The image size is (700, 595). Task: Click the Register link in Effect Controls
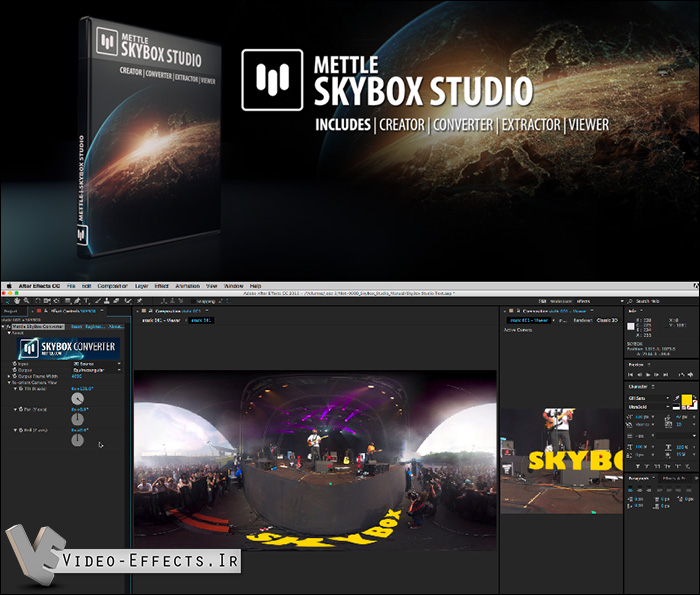pyautogui.click(x=95, y=327)
